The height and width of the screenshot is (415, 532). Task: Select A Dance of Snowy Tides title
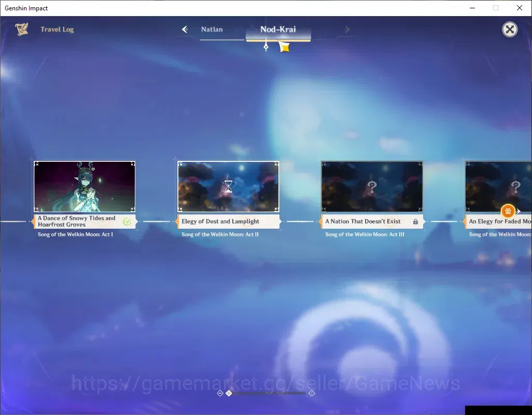click(x=76, y=221)
